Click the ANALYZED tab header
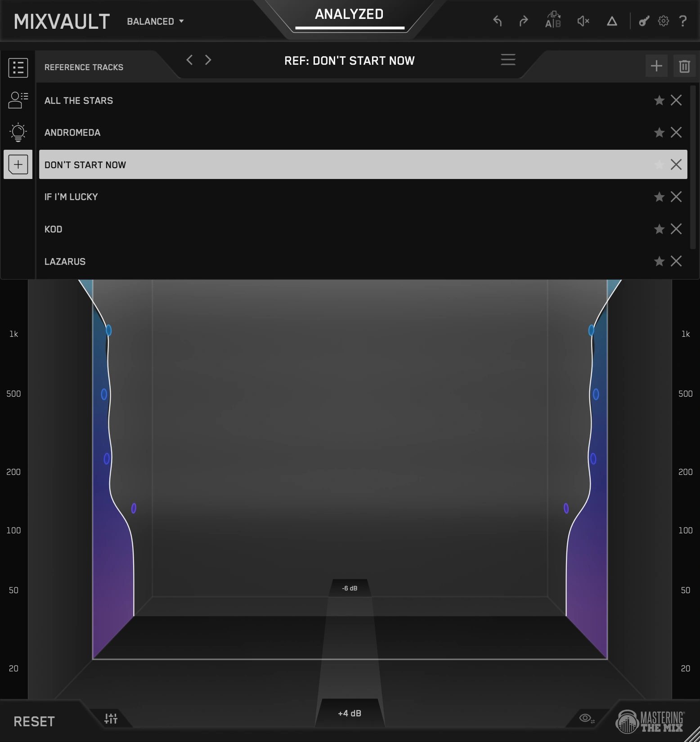Screen dimensions: 700x742 tap(350, 14)
